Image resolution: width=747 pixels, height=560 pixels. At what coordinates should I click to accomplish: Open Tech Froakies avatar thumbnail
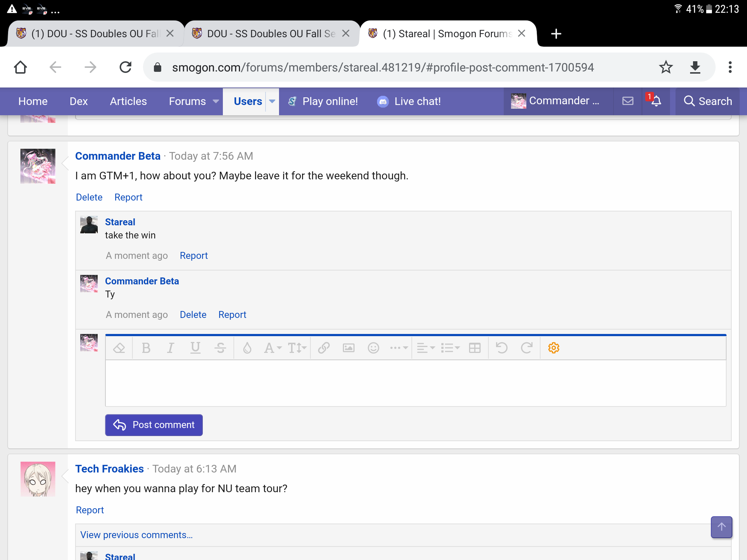click(38, 479)
